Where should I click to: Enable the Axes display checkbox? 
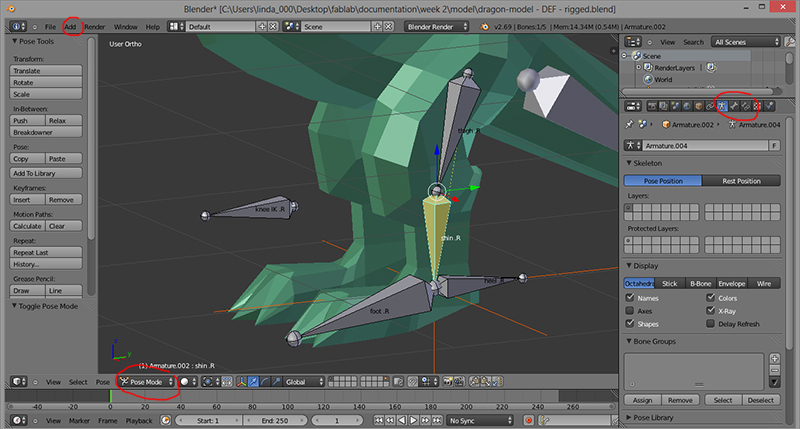[x=630, y=310]
